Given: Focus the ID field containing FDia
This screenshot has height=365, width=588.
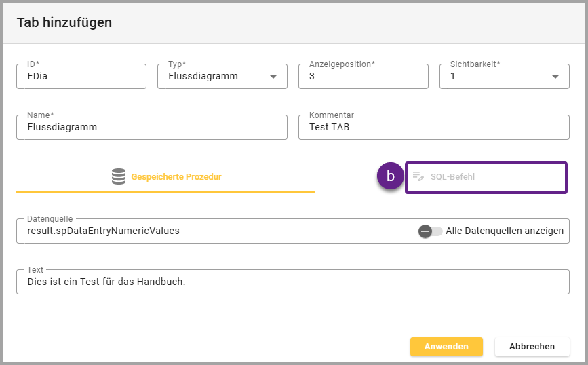Looking at the screenshot, I should (x=81, y=77).
